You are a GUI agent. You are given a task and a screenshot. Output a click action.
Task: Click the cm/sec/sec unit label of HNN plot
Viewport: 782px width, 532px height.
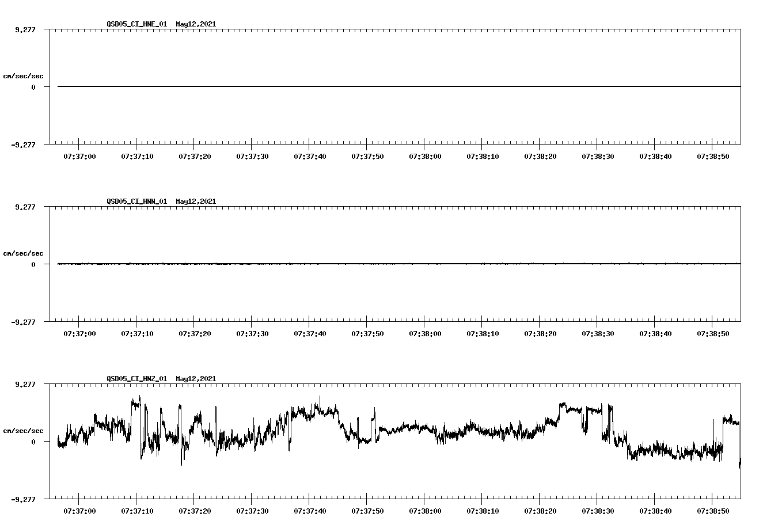(23, 253)
